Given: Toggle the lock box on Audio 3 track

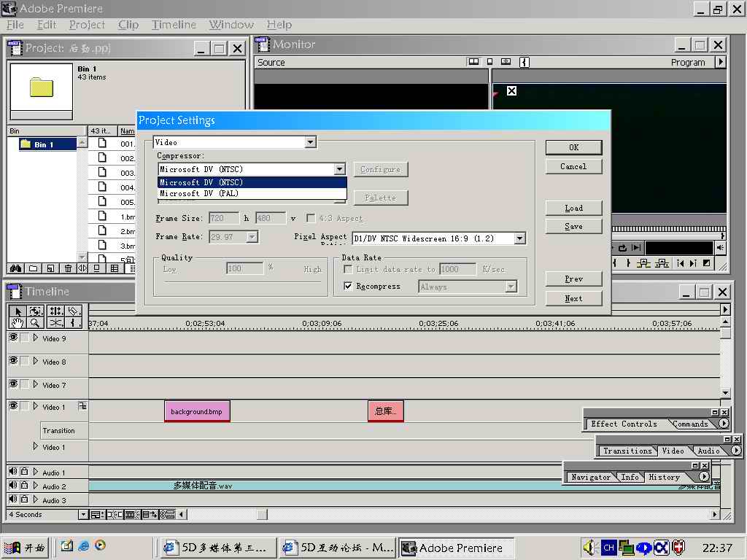Looking at the screenshot, I should pyautogui.click(x=24, y=499).
